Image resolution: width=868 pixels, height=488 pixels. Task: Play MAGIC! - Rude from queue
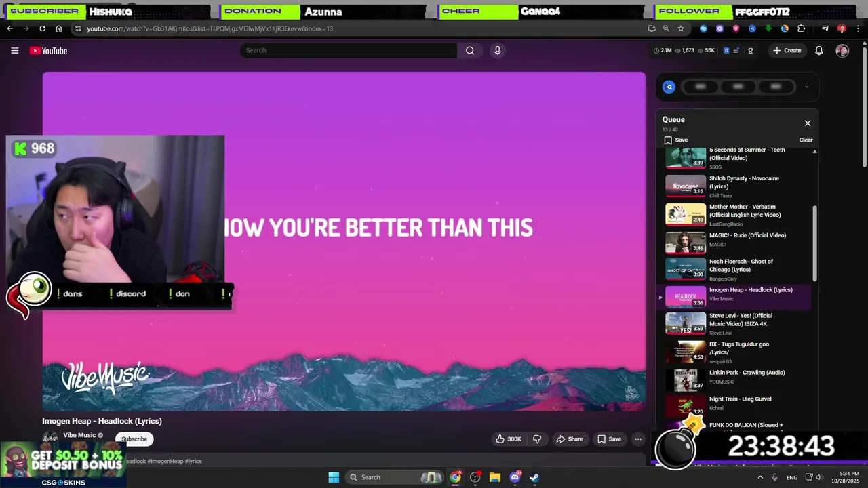point(738,242)
